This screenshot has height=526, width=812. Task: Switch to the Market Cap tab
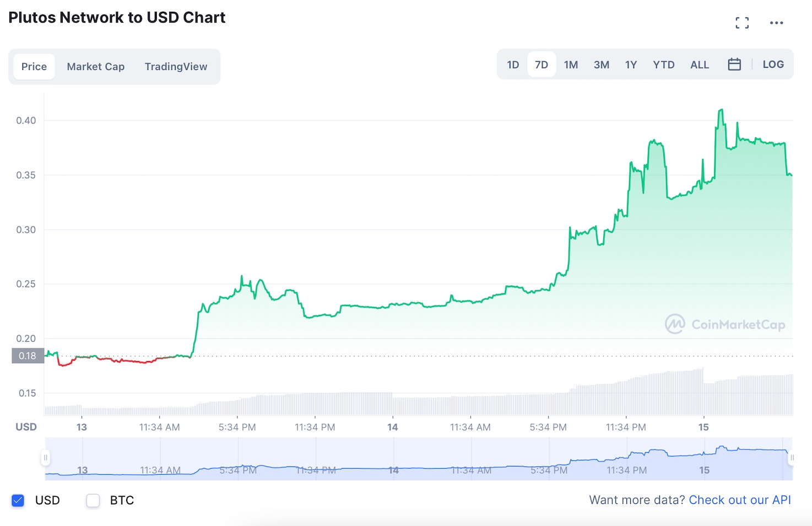click(x=95, y=66)
